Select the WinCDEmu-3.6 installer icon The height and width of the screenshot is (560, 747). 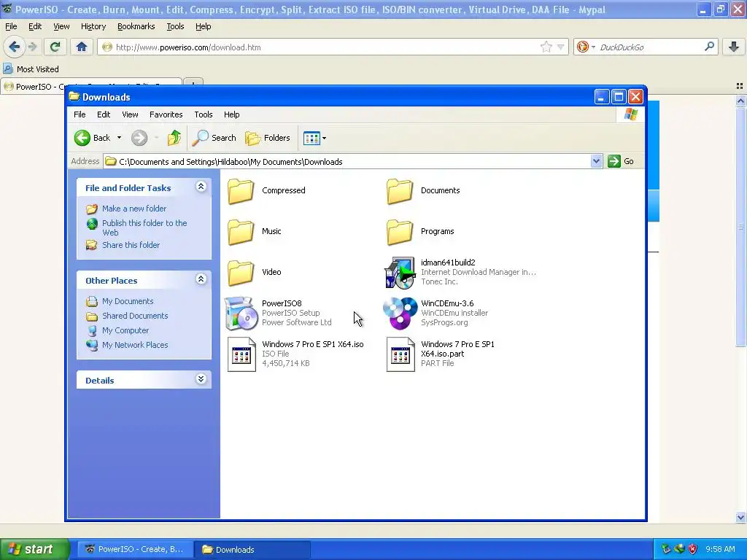[400, 314]
